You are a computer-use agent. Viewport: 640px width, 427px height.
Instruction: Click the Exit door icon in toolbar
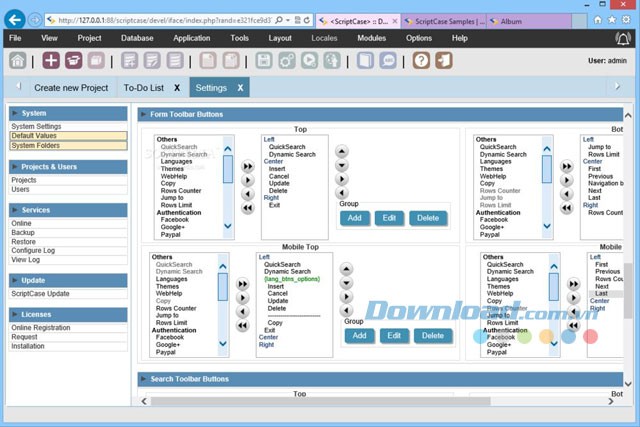442,61
